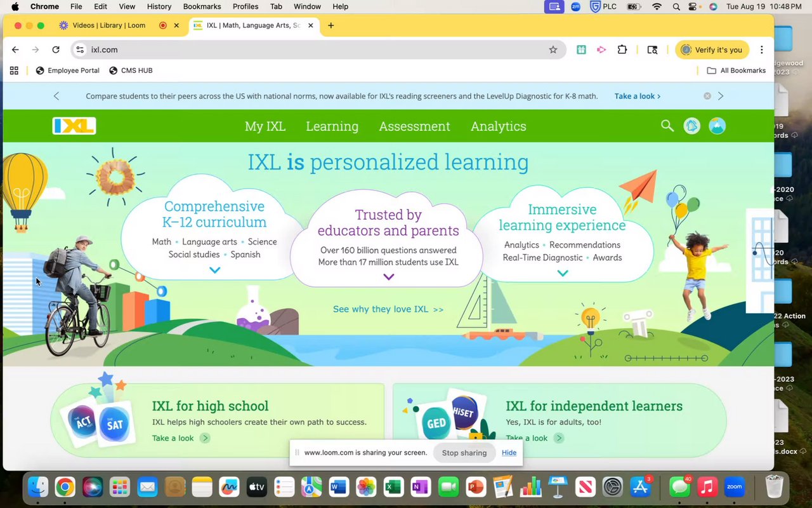Show the next announcement with right arrow
Image resolution: width=812 pixels, height=508 pixels.
click(721, 96)
